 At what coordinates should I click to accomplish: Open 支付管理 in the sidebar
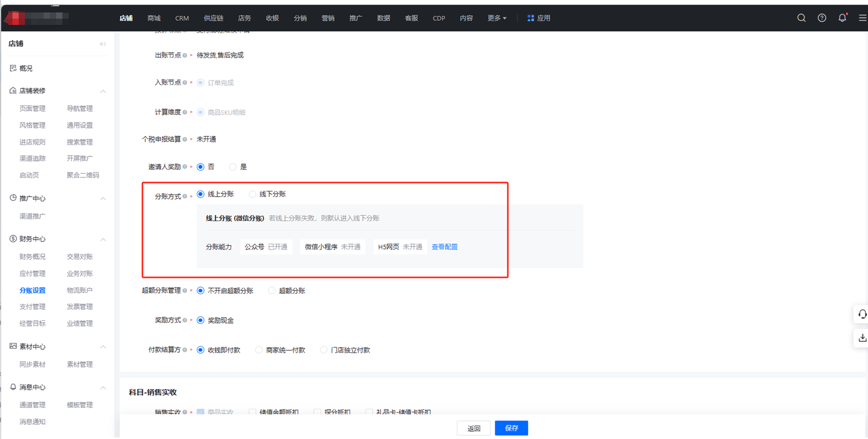point(32,307)
